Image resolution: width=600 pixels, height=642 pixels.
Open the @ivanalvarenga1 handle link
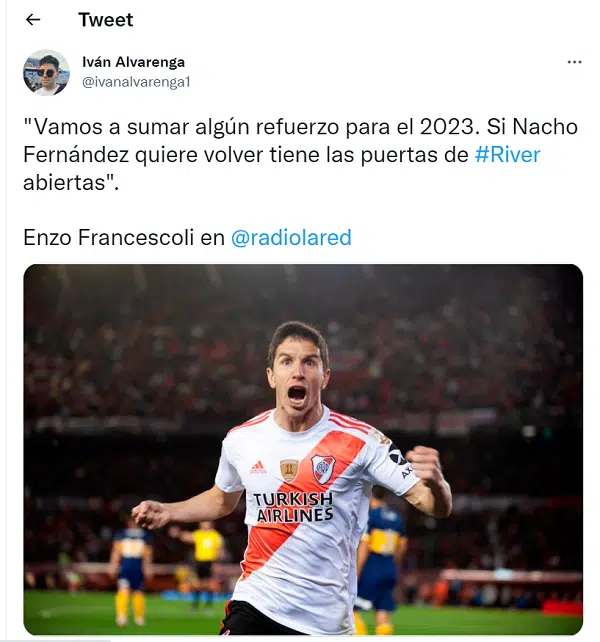(x=136, y=82)
